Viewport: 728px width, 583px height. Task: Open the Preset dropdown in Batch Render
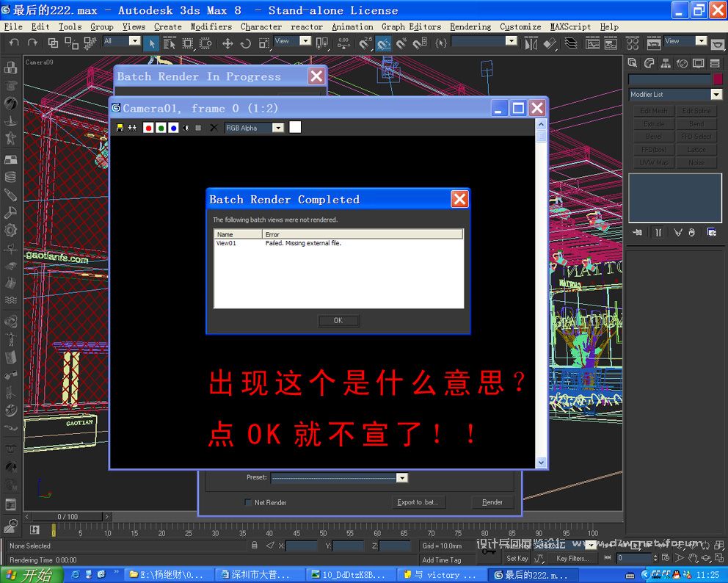pyautogui.click(x=402, y=477)
